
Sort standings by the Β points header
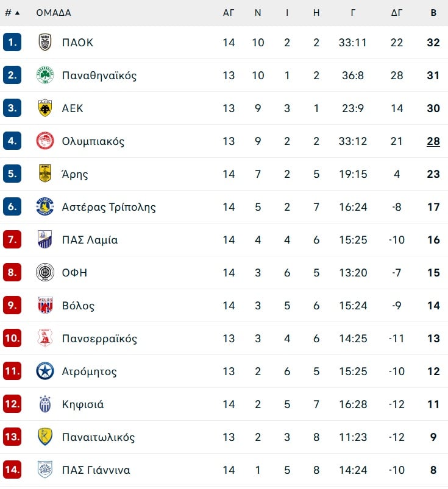click(433, 13)
